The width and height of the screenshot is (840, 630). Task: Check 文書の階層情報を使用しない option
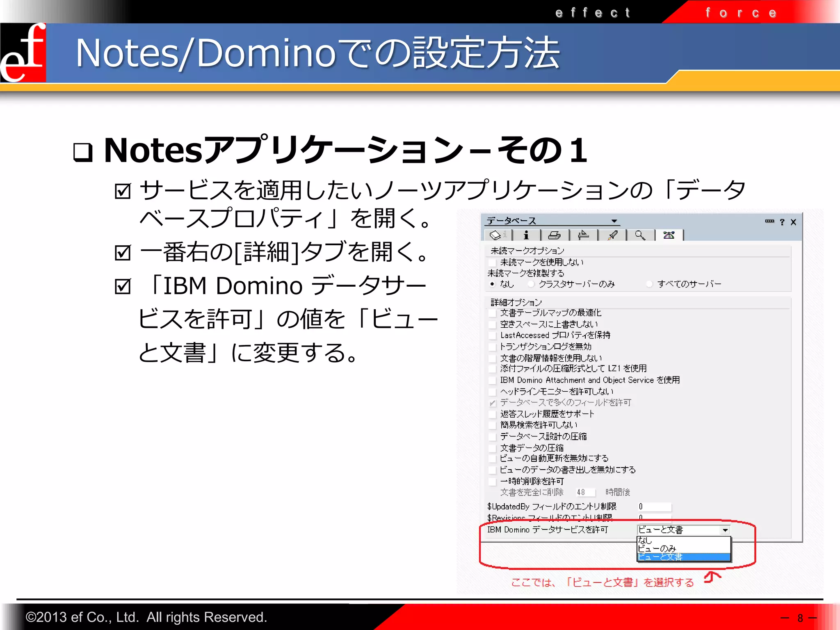[493, 358]
